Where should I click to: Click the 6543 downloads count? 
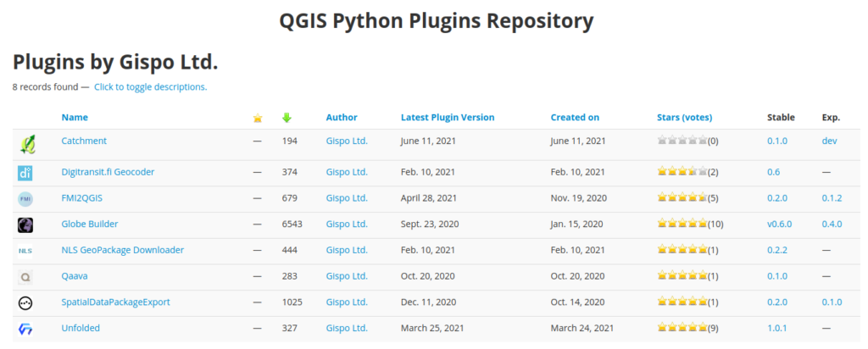point(292,224)
